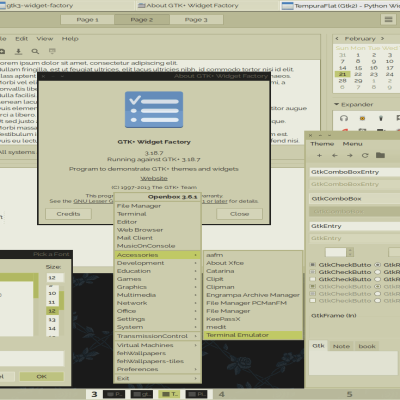The width and height of the screenshot is (400, 400).
Task: Open the Edit menu in widget factory
Action: [x=22, y=39]
